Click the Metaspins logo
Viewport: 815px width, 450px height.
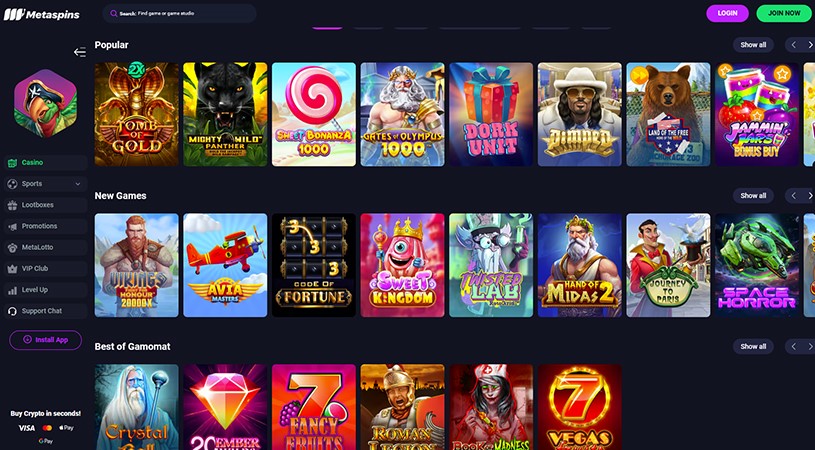pyautogui.click(x=42, y=15)
